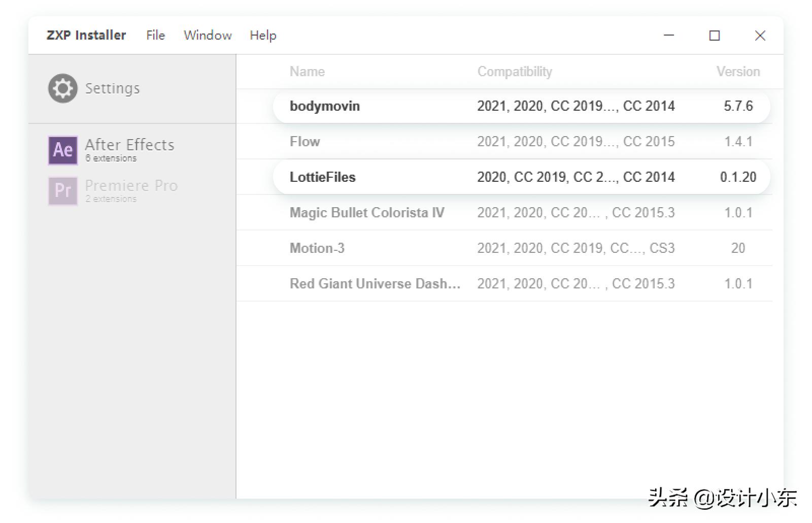This screenshot has height=523, width=812.
Task: Click Red Giant Universe version 1.0.1
Action: pos(738,284)
